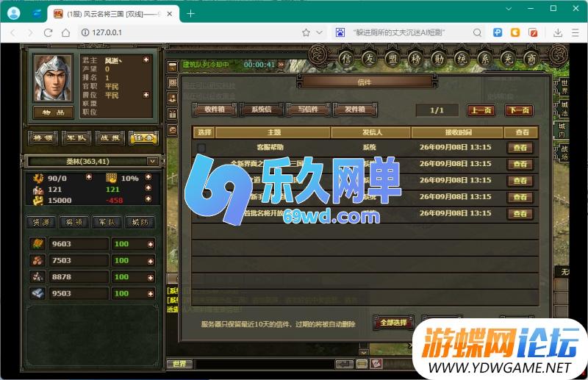
Task: Go to 上一页 previous page
Action: pos(481,110)
